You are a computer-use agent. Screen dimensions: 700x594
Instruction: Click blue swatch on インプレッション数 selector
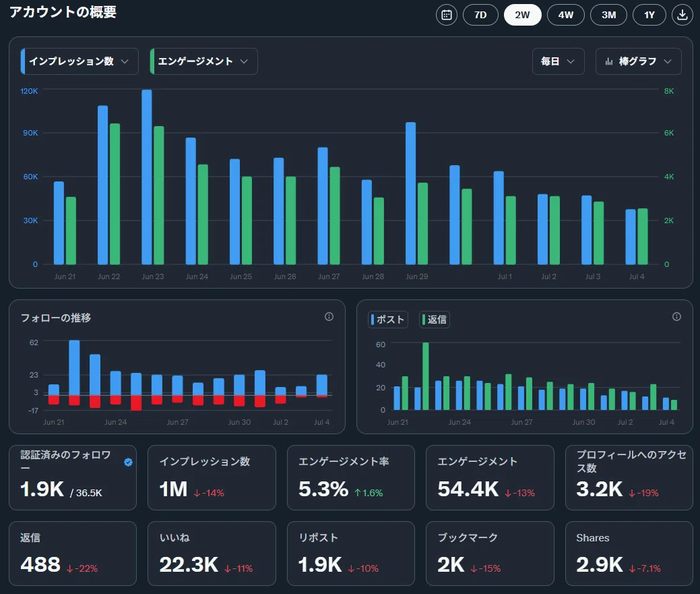coord(23,61)
